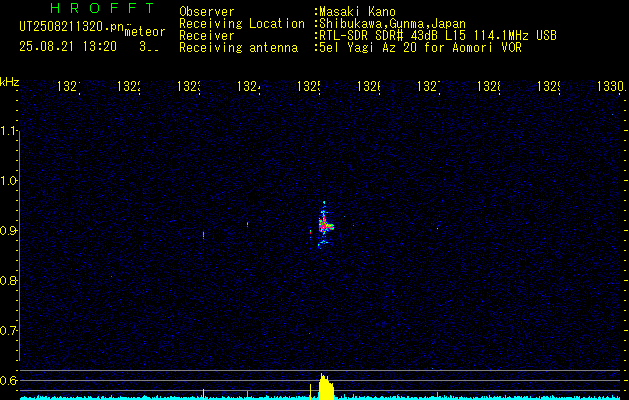Image resolution: width=629 pixels, height=400 pixels.
Task: Click the small green echo near 1323
Action: pos(203,235)
